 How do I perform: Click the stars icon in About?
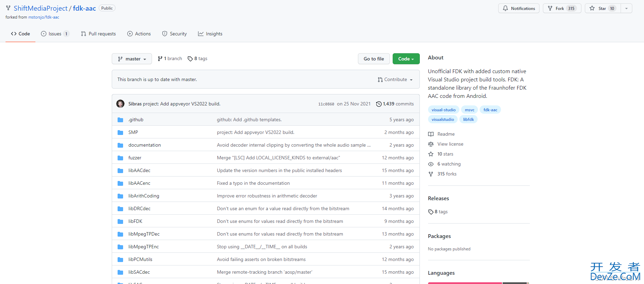(431, 154)
